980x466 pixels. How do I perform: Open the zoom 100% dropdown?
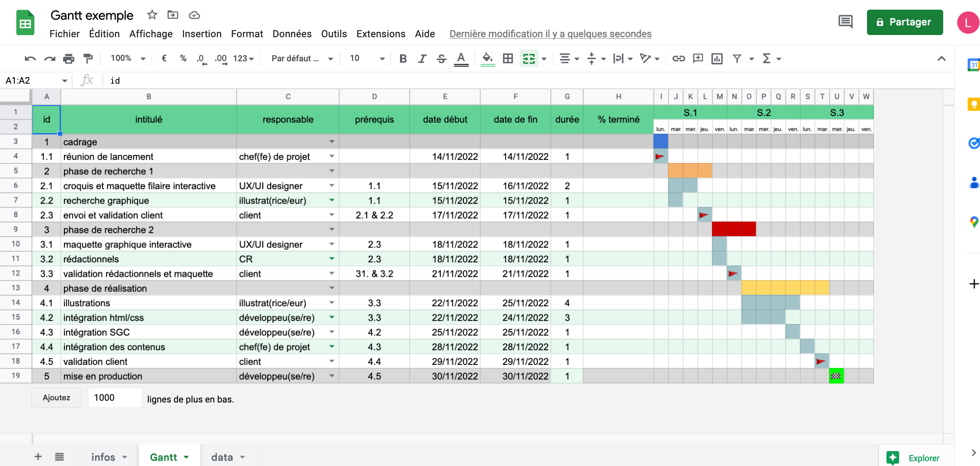tap(128, 58)
